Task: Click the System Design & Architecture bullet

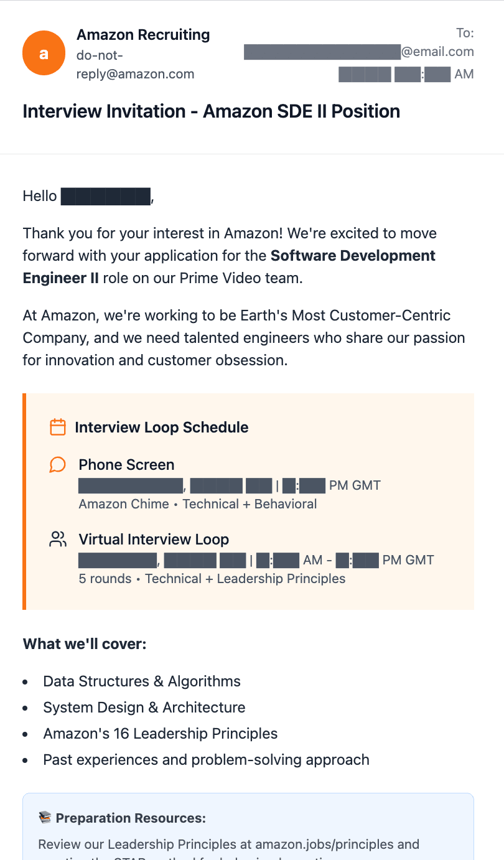Action: click(x=144, y=708)
